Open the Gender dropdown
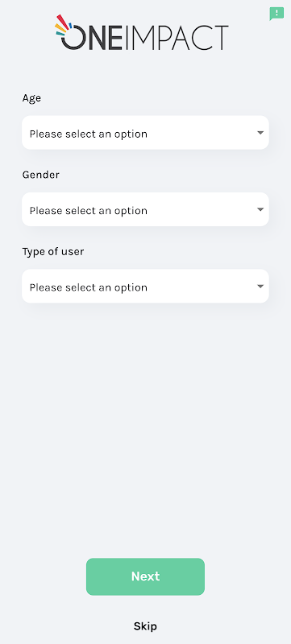Image resolution: width=291 pixels, height=644 pixels. point(145,209)
